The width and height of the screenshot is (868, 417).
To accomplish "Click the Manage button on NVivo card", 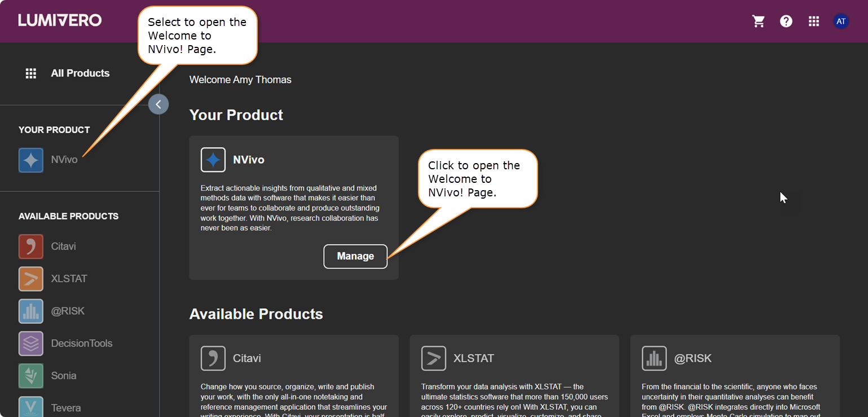I will tap(355, 256).
